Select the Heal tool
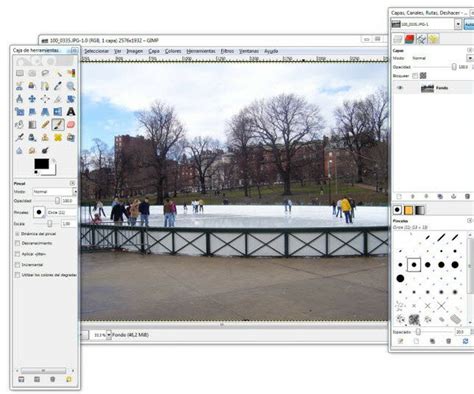Screen dimensions: 474x394 click(x=58, y=137)
